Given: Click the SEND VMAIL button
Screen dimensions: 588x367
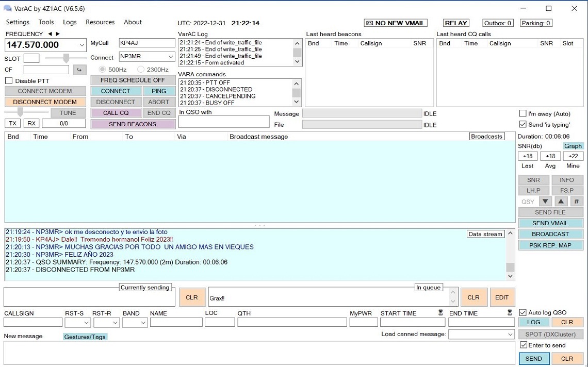Looking at the screenshot, I should 550,223.
